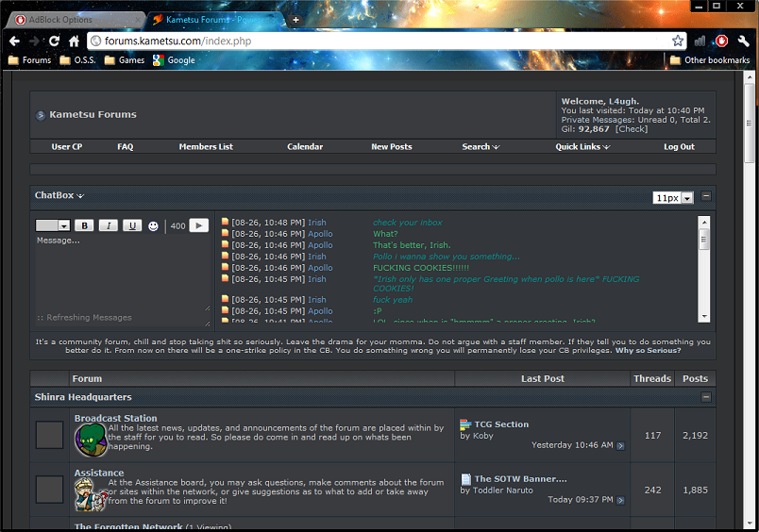Open AdBlock extension icon in toolbar
Screen dimensions: 759x532
[722, 42]
